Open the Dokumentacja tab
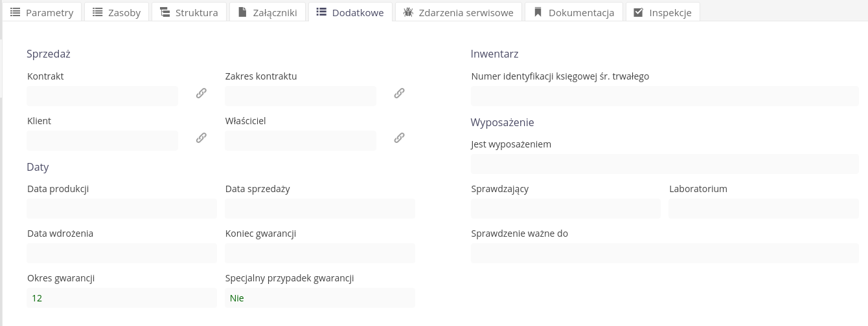Screen dimensions: 868x326 [573, 12]
